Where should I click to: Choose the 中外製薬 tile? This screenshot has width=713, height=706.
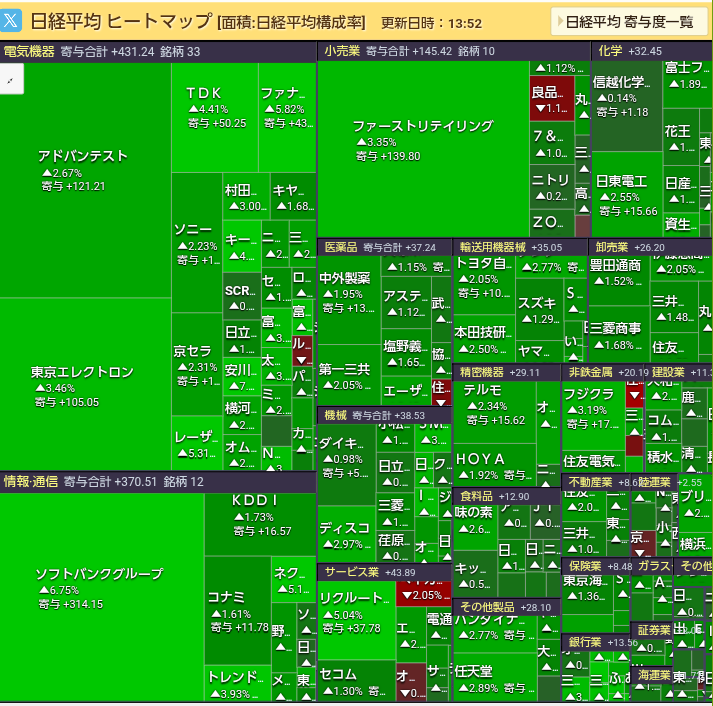coord(348,300)
